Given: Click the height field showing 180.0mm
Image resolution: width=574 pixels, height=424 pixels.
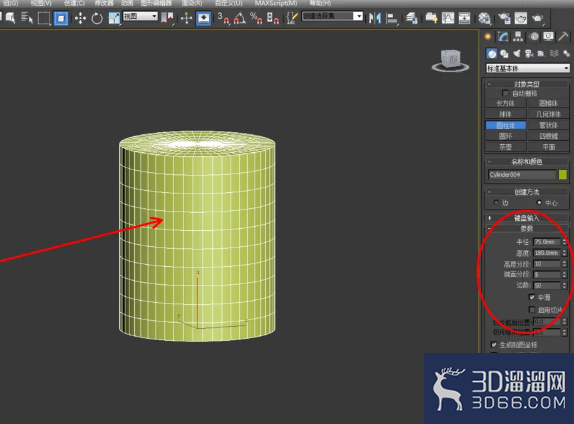Looking at the screenshot, I should (547, 253).
